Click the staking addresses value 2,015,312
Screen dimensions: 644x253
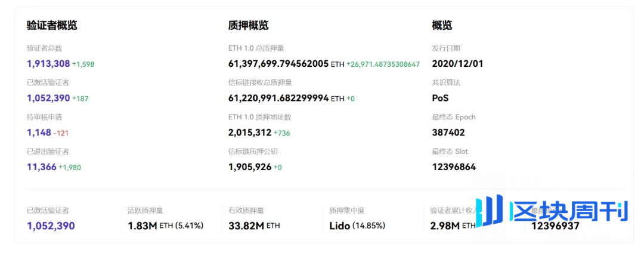tap(250, 132)
